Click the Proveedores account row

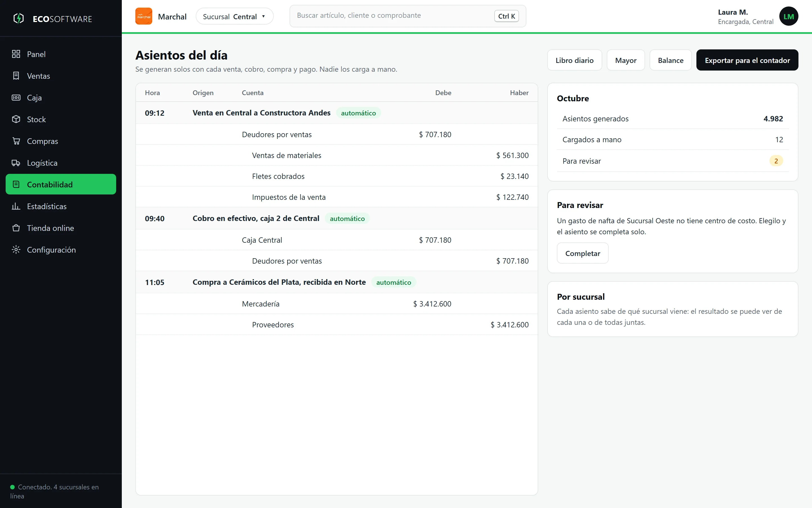[x=337, y=325]
